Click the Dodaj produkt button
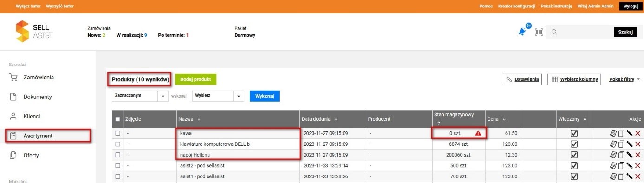The width and height of the screenshot is (644, 183). (195, 79)
